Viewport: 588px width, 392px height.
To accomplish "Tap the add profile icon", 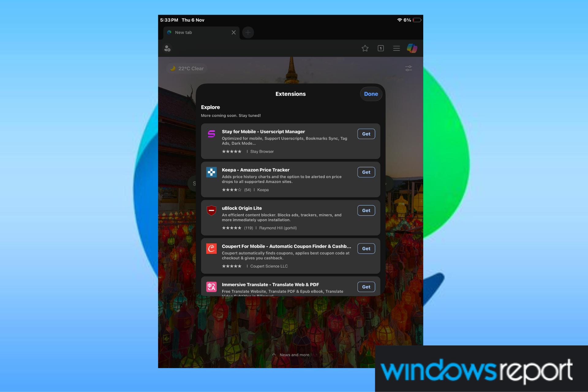I will pyautogui.click(x=167, y=48).
